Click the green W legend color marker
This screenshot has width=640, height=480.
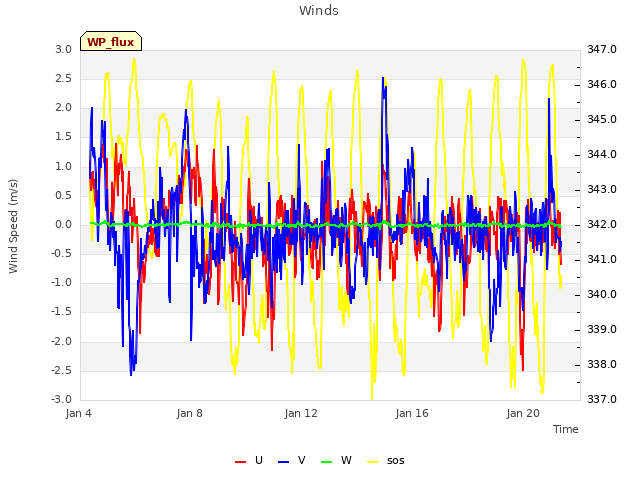[327, 462]
